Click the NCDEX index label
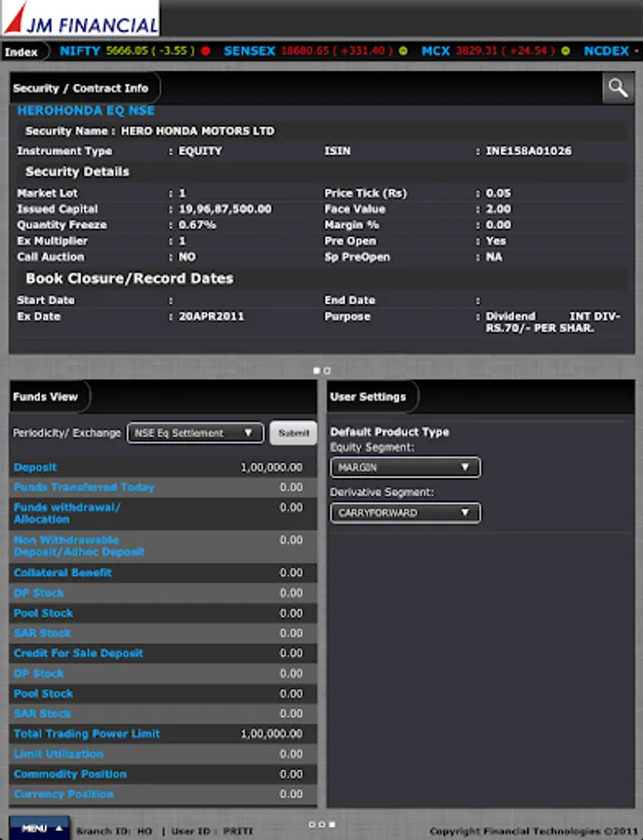This screenshot has height=840, width=643. [x=606, y=51]
